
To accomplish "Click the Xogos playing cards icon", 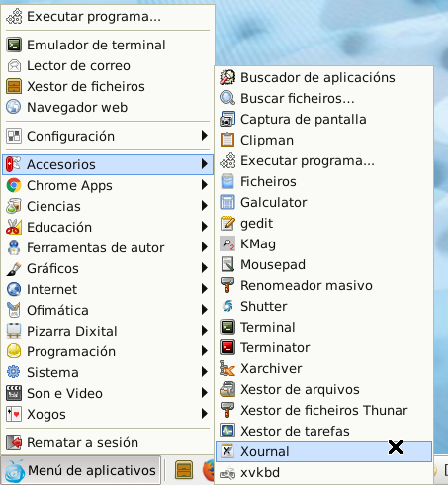I will click(x=14, y=414).
